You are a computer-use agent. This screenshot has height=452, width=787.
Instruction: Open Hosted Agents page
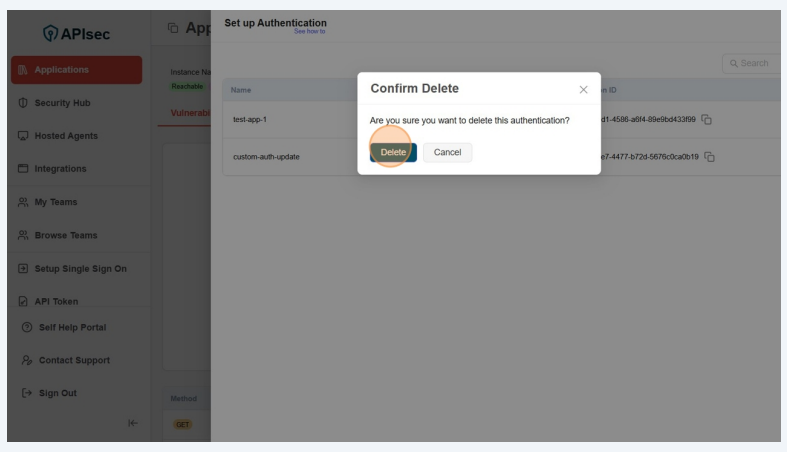(x=66, y=136)
